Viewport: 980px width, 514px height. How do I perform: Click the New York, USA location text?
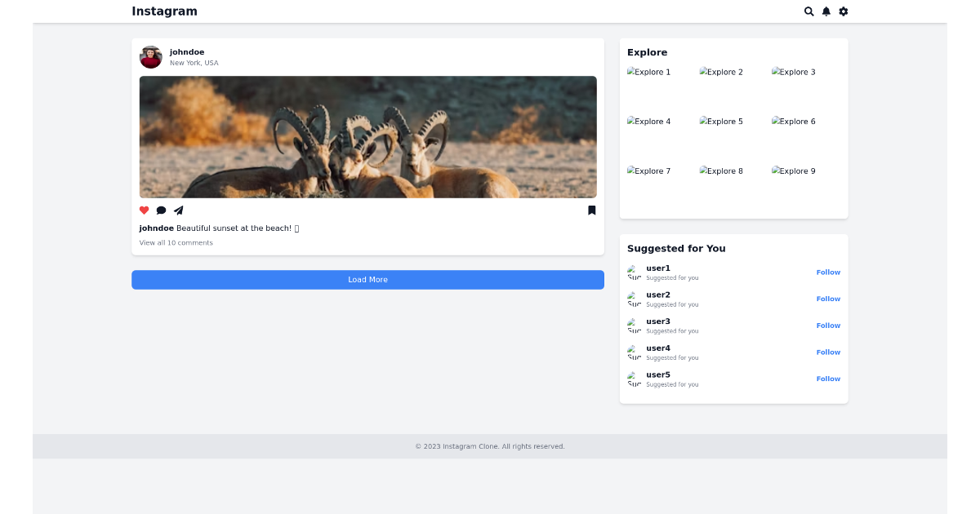pos(194,63)
